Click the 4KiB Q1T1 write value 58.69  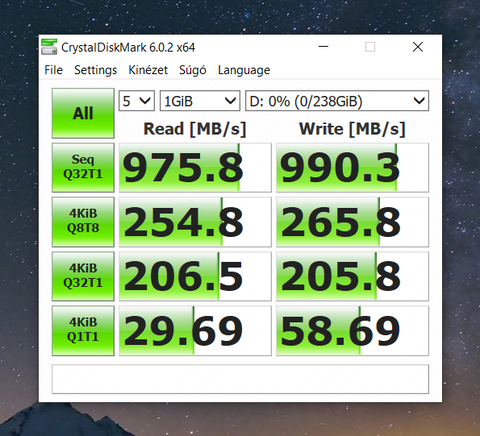(352, 330)
